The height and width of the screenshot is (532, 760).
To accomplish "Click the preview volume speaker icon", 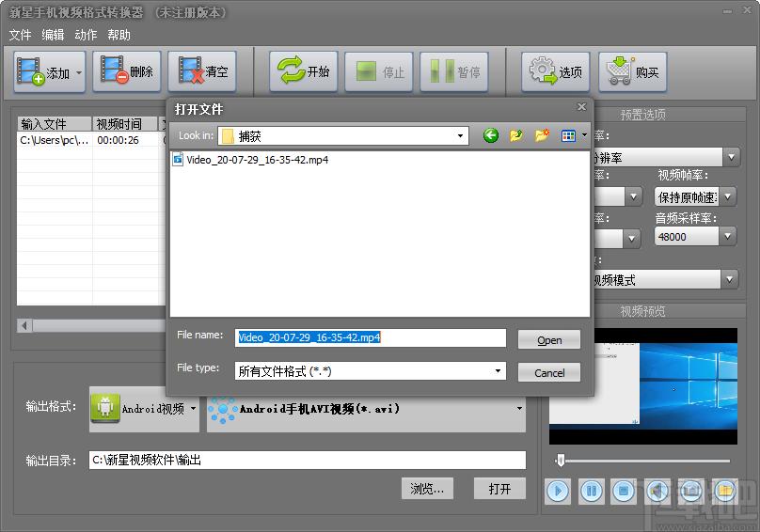I will 657,492.
